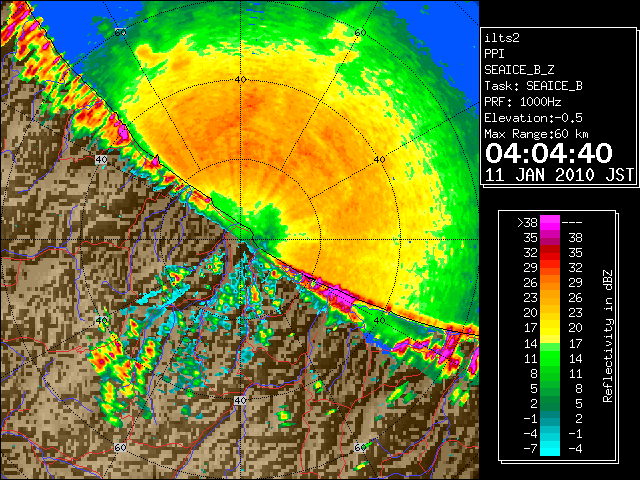Click the northeast '60' range ring label
This screenshot has height=480, width=640.
tap(360, 32)
